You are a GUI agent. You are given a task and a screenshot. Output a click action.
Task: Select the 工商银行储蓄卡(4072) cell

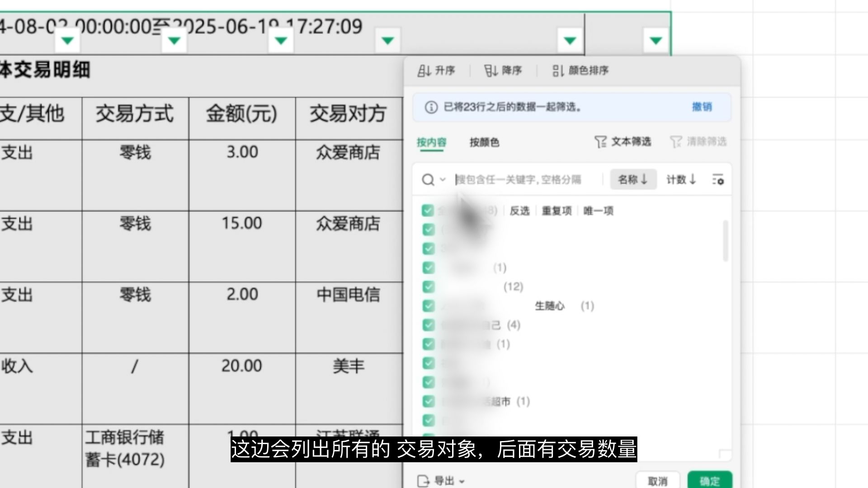(x=135, y=456)
